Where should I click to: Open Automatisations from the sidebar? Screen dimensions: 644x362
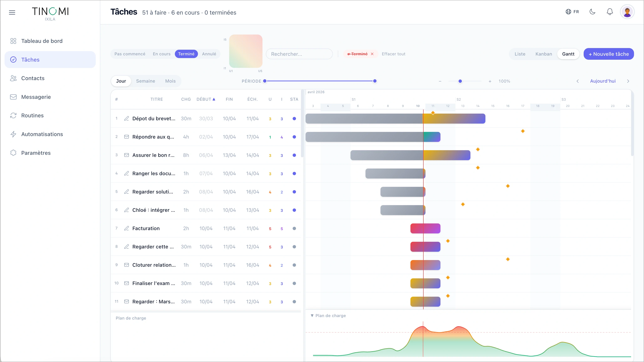pos(50,134)
